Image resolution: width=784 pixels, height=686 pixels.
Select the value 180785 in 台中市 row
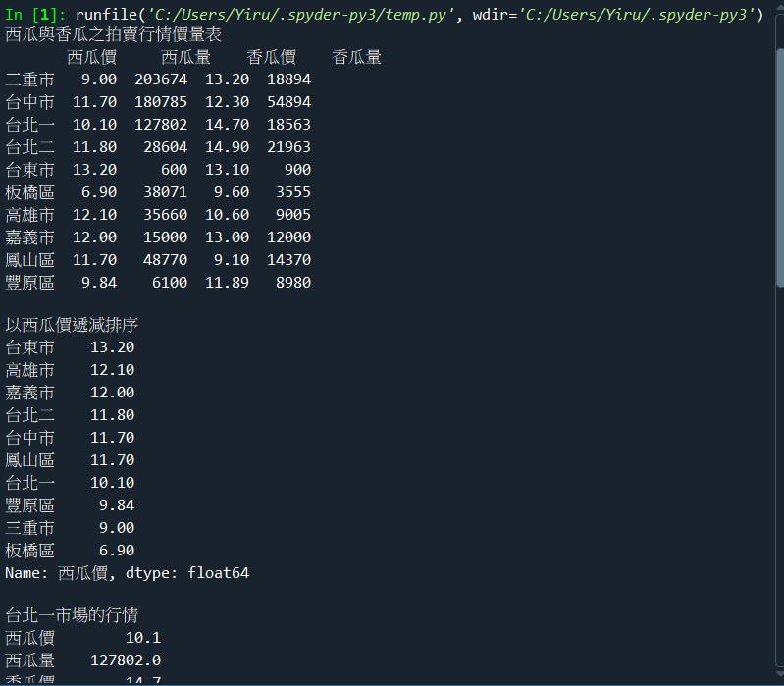pos(161,102)
